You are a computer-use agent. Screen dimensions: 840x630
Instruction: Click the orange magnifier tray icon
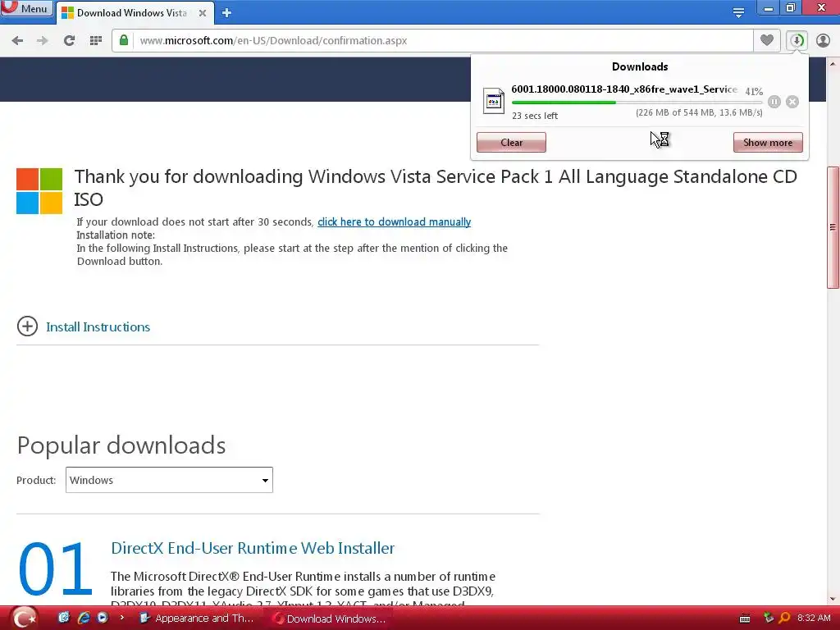pyautogui.click(x=785, y=618)
